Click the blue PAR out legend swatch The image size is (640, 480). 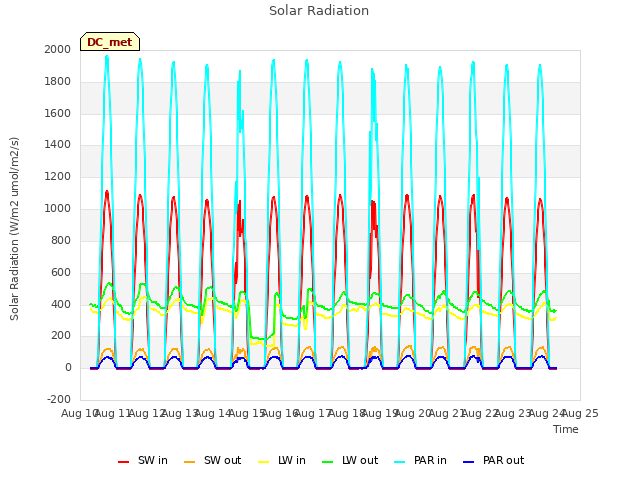(469, 462)
